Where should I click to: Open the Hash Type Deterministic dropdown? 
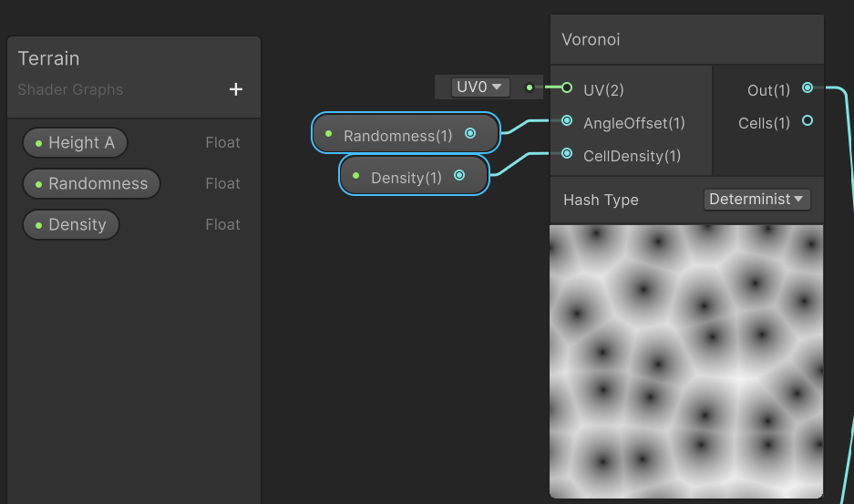756,200
